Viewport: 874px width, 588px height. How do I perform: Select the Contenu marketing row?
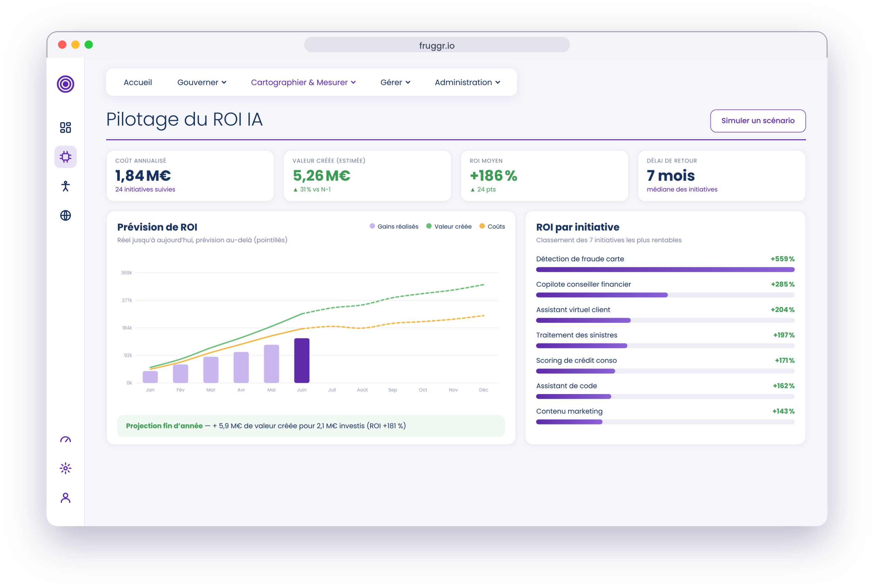(x=665, y=417)
